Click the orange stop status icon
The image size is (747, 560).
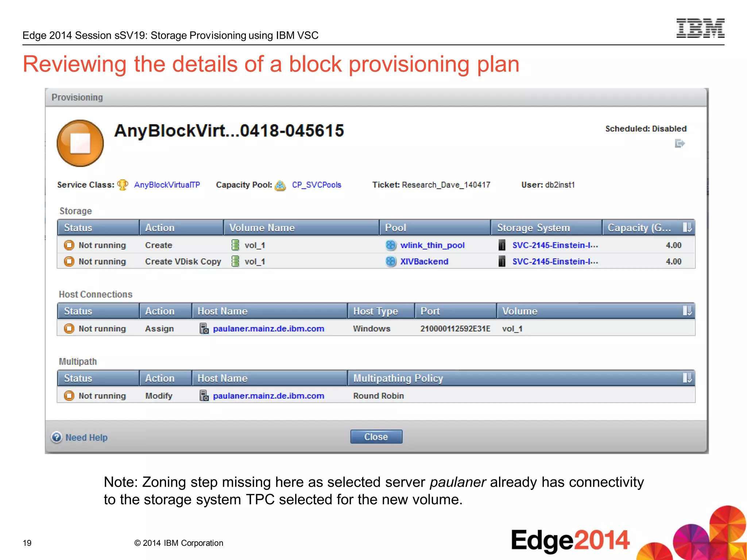point(80,143)
